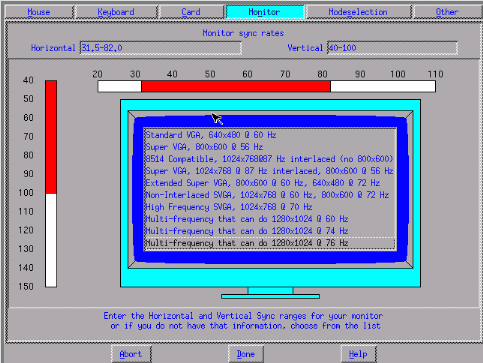The height and width of the screenshot is (363, 483).
Task: Click the Abort button
Action: coord(131,354)
